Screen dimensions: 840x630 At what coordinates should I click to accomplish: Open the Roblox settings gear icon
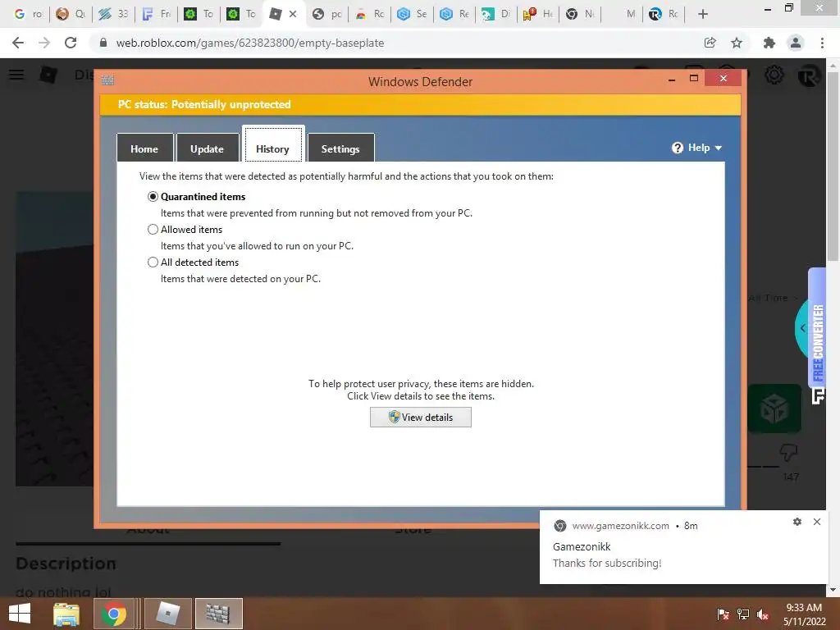click(x=774, y=75)
